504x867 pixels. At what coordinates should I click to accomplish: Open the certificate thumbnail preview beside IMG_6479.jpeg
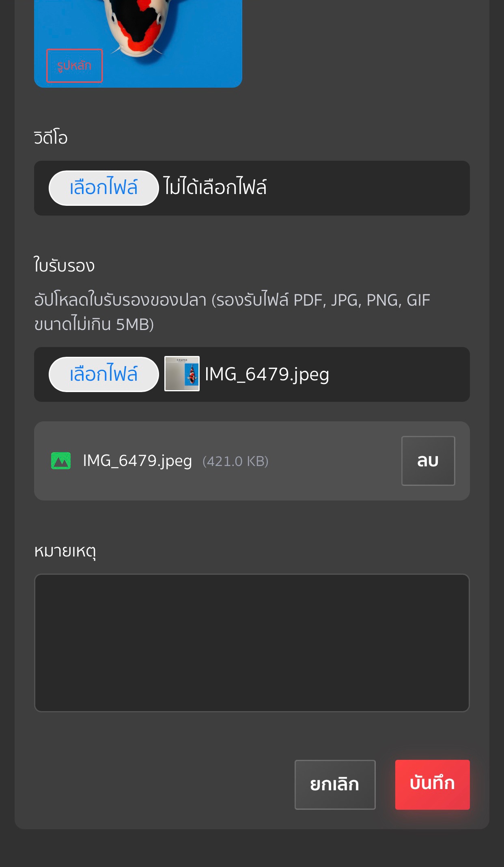click(x=182, y=373)
